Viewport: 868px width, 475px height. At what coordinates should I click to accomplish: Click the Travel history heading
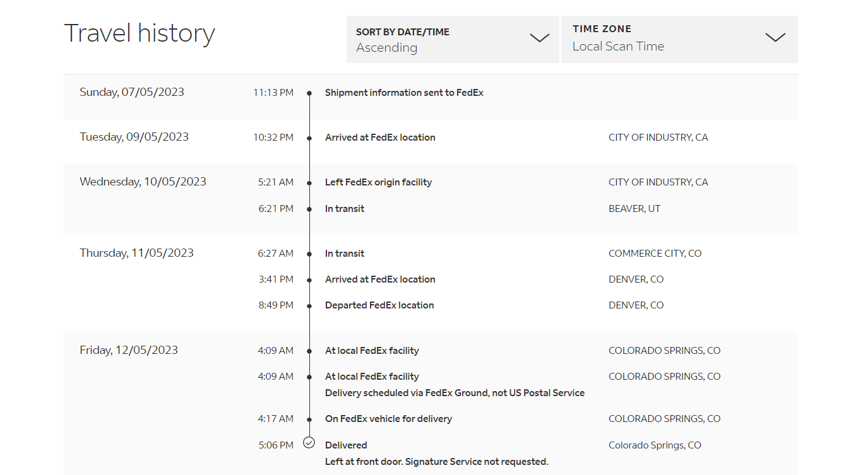[140, 33]
